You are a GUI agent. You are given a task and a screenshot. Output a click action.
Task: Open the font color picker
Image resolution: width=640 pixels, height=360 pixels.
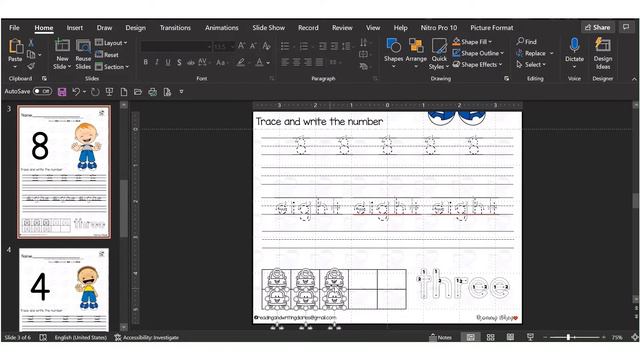pos(260,62)
